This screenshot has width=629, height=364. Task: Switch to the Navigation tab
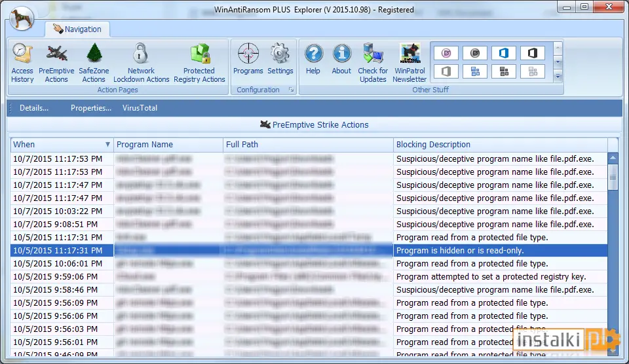click(77, 29)
